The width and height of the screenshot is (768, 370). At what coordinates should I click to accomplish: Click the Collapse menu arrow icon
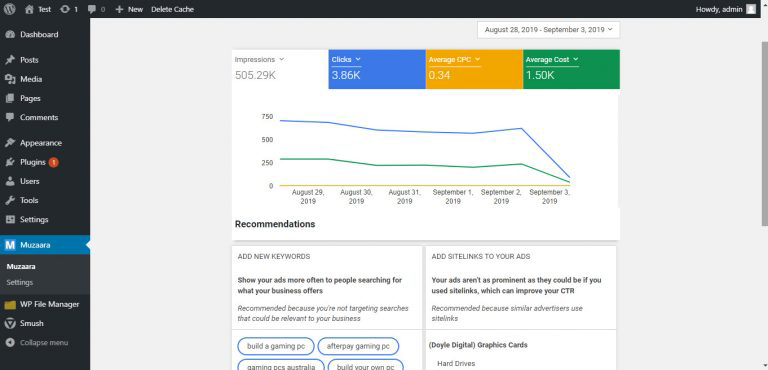[10, 343]
